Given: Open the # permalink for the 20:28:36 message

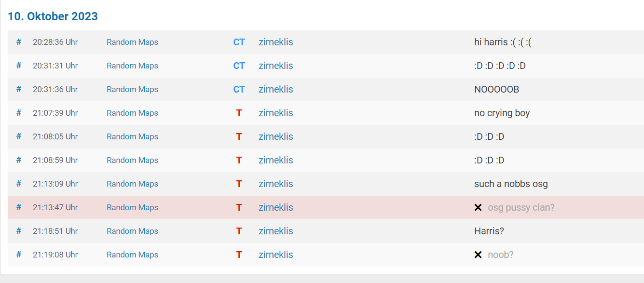Looking at the screenshot, I should 19,42.
